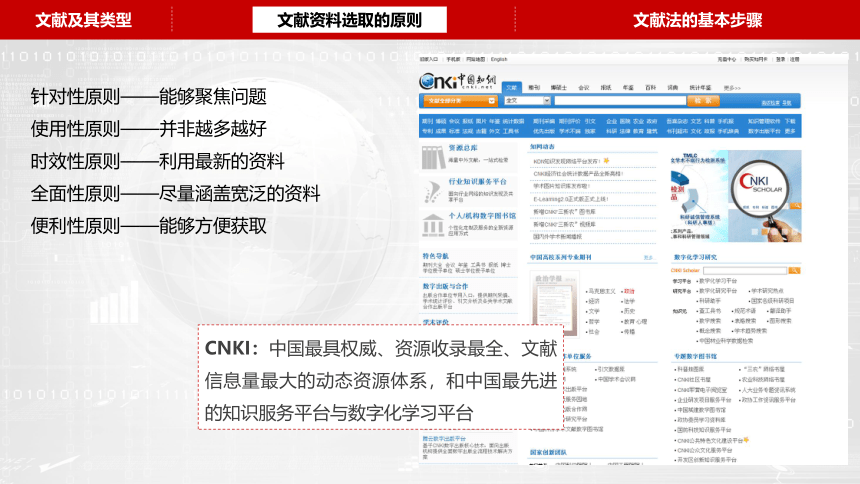Open the 数字化学习研究 heading
The height and width of the screenshot is (484, 860).
(x=695, y=257)
